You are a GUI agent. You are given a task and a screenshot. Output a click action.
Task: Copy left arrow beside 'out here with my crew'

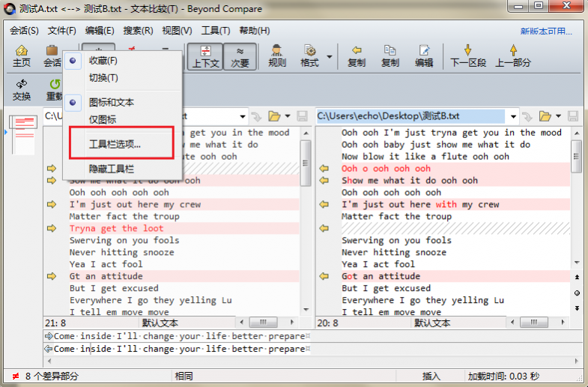[324, 205]
